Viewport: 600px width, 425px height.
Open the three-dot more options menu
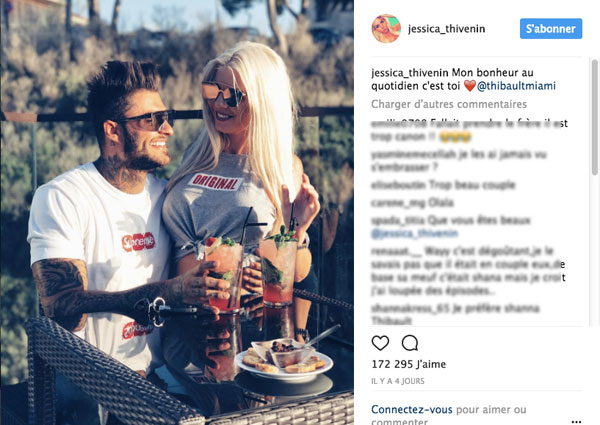pos(576,422)
